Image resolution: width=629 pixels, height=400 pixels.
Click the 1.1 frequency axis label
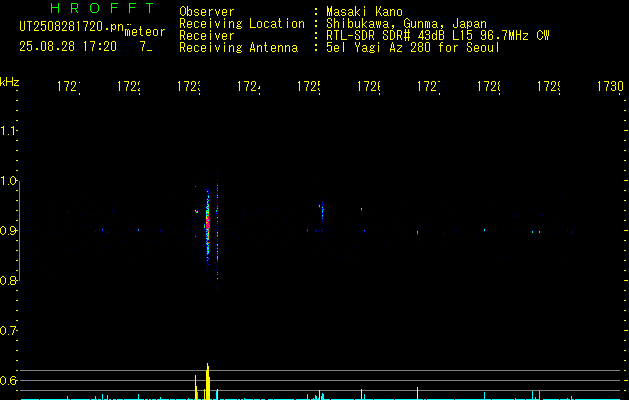(8, 131)
